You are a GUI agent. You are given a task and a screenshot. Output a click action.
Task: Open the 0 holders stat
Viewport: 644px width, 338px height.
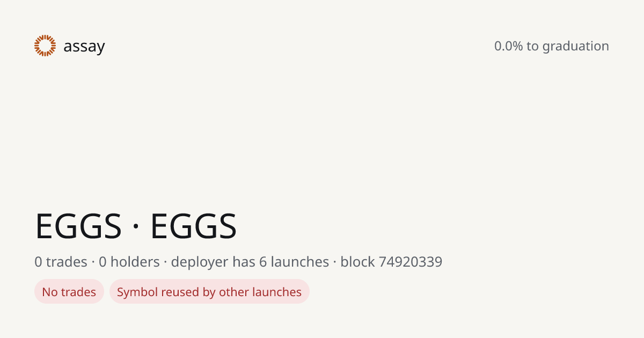pos(129,262)
